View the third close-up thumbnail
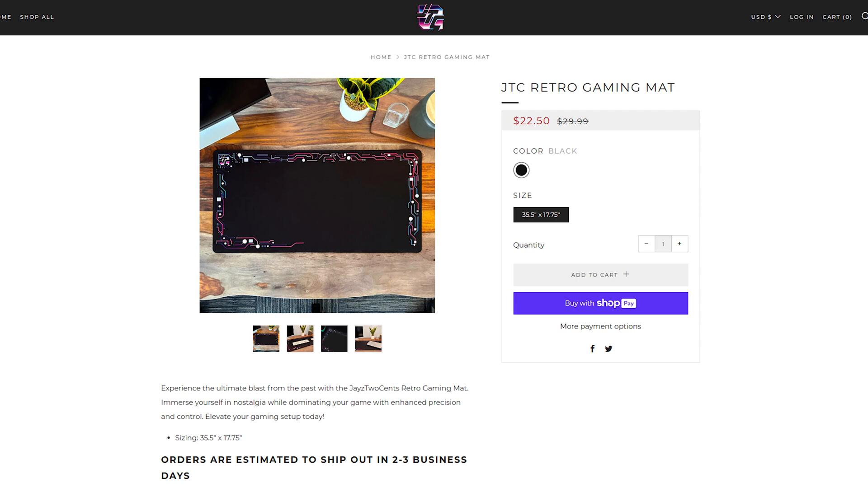This screenshot has width=868, height=488. [334, 338]
